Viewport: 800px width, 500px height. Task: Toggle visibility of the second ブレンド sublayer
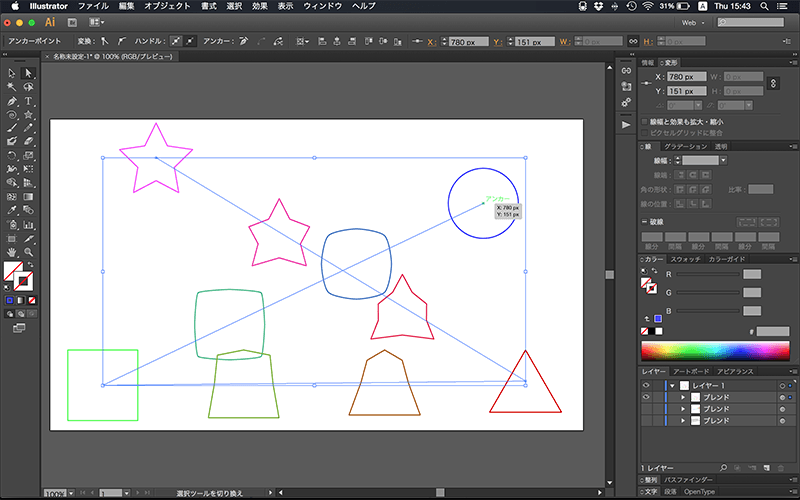646,409
